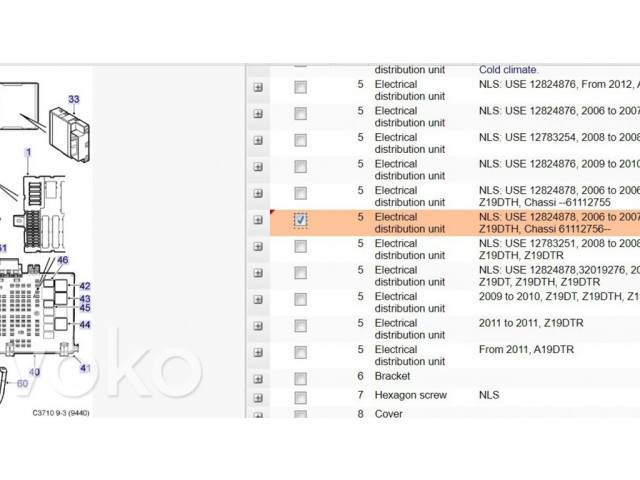Expand the row for 12783254, 2008 to 2008

(x=258, y=140)
